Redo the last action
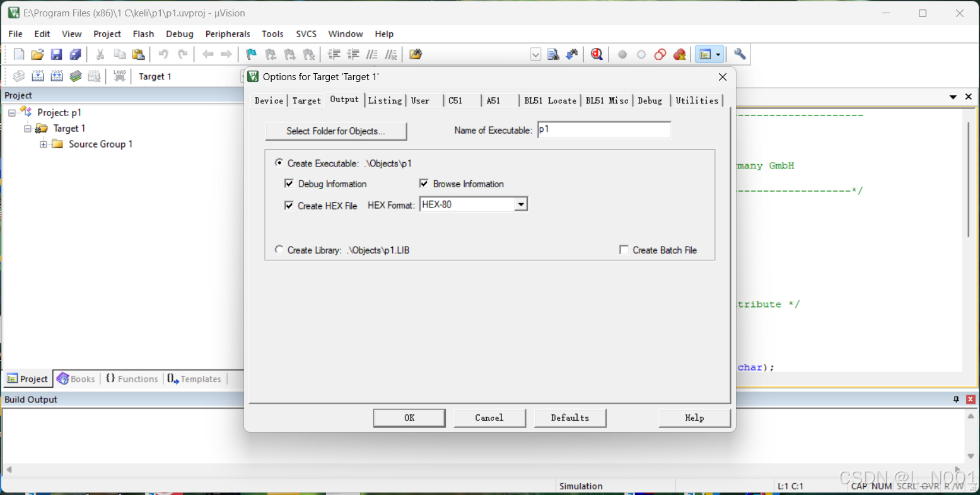Image resolution: width=980 pixels, height=495 pixels. (183, 54)
